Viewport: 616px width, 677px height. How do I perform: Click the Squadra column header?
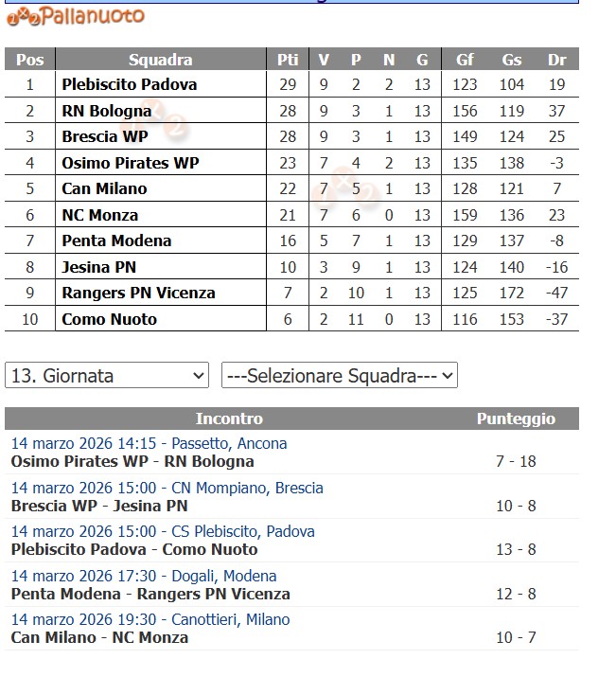coord(160,60)
